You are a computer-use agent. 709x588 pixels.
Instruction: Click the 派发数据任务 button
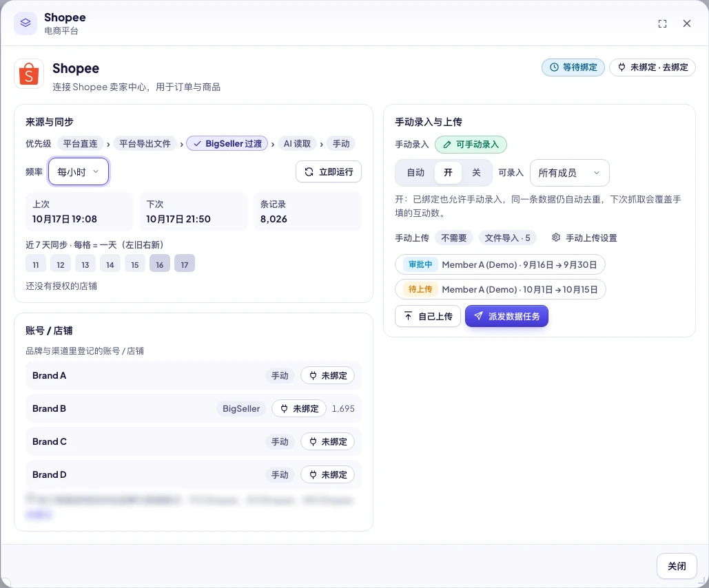coord(506,316)
